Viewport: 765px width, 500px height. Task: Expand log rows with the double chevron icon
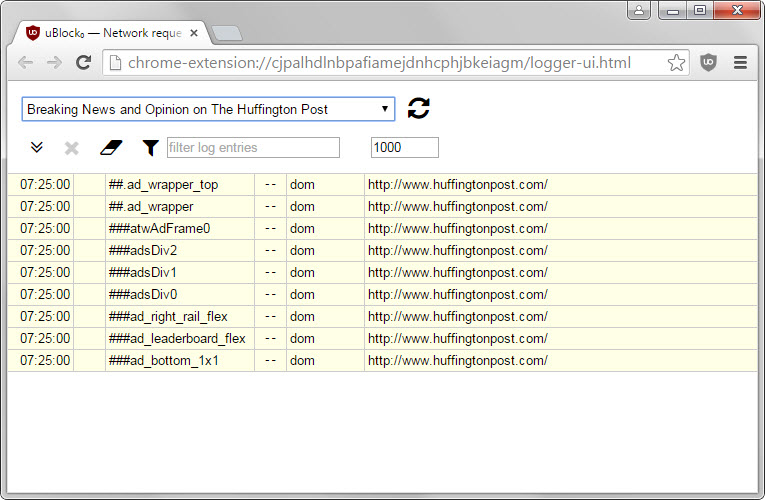(37, 147)
